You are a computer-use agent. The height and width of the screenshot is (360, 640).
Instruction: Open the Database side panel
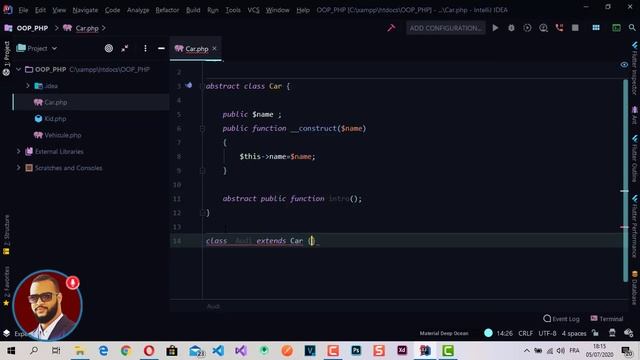[634, 288]
